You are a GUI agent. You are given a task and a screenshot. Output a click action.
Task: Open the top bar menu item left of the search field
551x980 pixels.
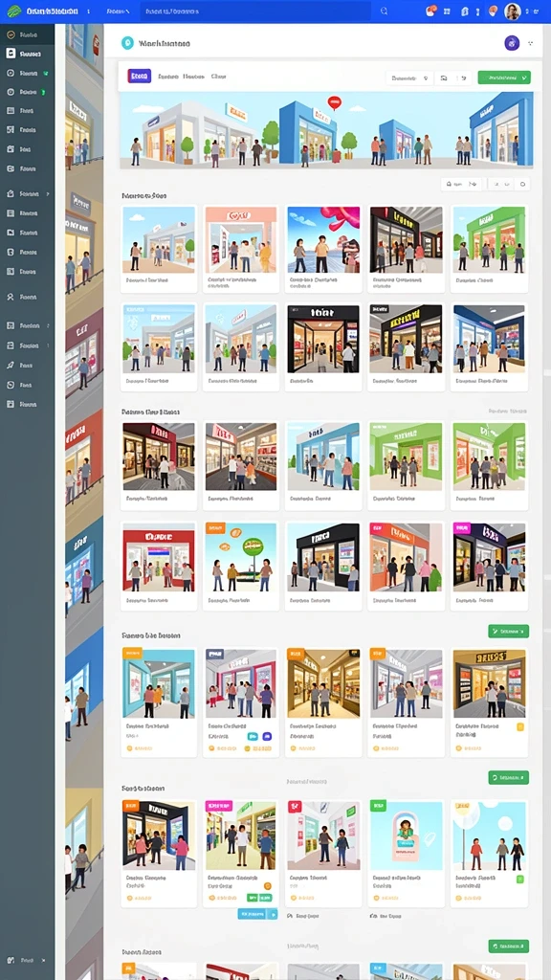point(118,11)
